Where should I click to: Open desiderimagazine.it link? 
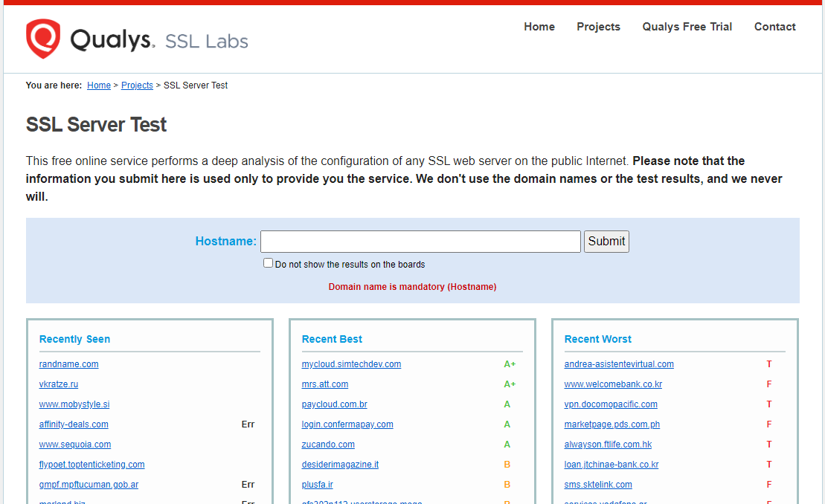point(340,464)
